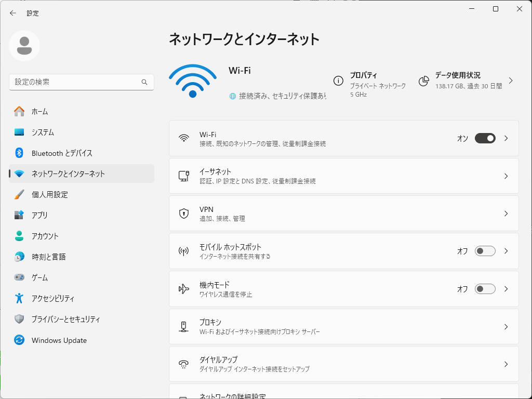
Task: Click the Windows Update sync icon
Action: (19, 340)
